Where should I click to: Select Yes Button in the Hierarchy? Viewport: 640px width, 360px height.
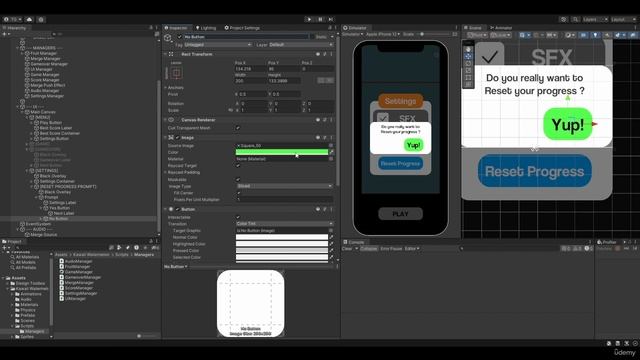coord(59,208)
